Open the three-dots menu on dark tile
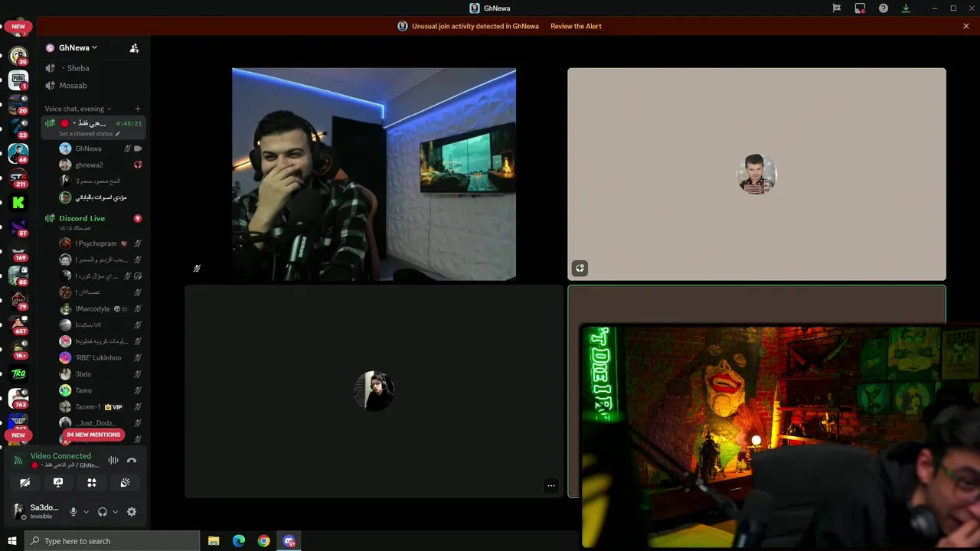The height and width of the screenshot is (551, 980). 550,485
